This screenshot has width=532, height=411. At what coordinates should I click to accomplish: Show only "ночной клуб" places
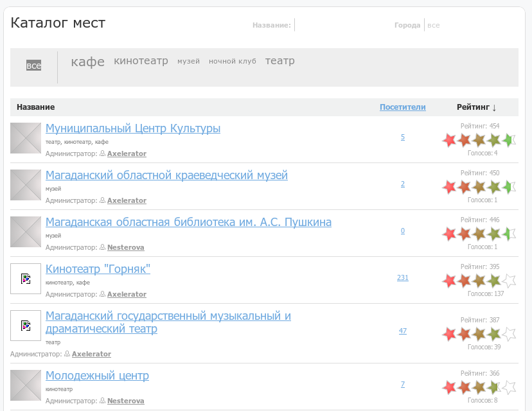pyautogui.click(x=232, y=62)
